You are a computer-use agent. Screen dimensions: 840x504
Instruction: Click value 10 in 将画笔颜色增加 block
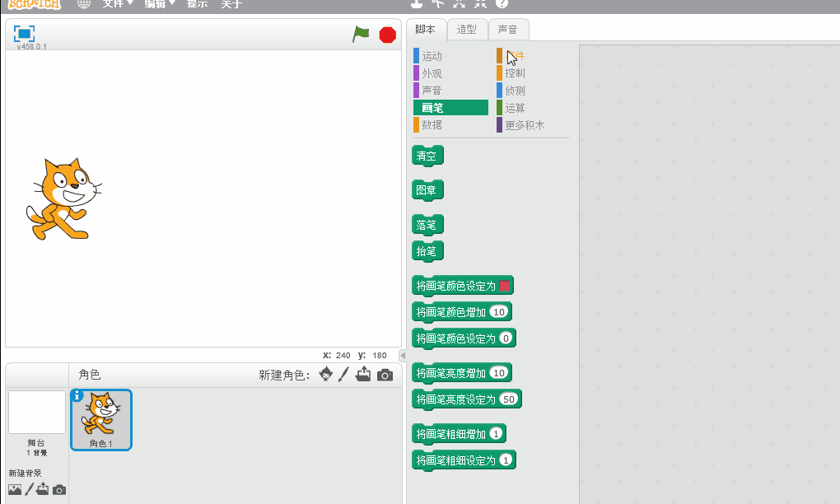pos(499,312)
